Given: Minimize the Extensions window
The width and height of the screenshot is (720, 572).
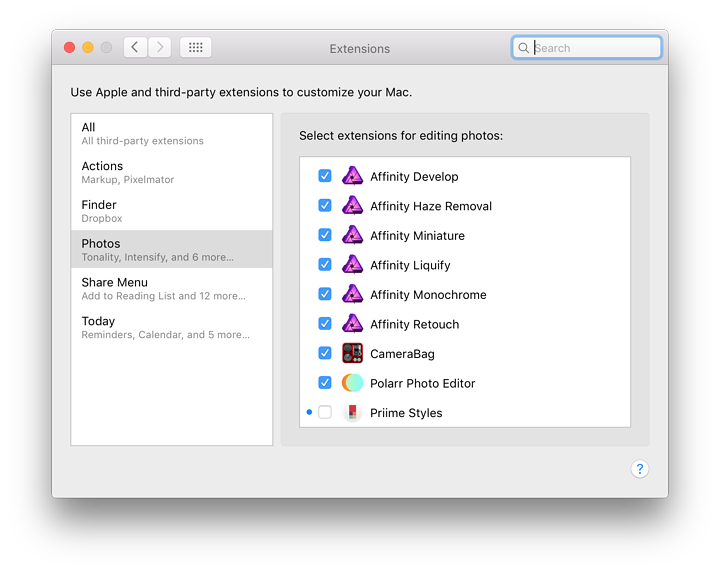Looking at the screenshot, I should click(88, 47).
